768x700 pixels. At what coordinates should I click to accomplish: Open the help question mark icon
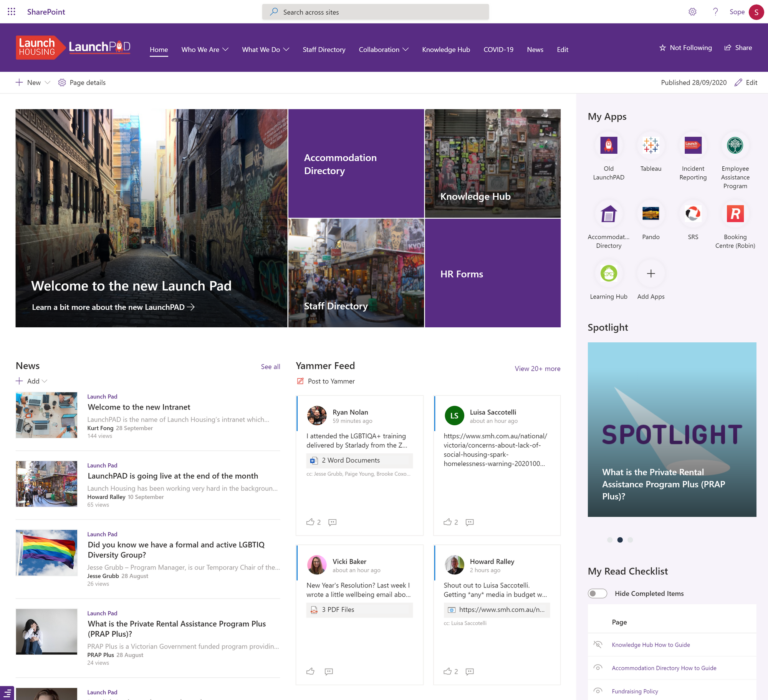[x=715, y=12]
